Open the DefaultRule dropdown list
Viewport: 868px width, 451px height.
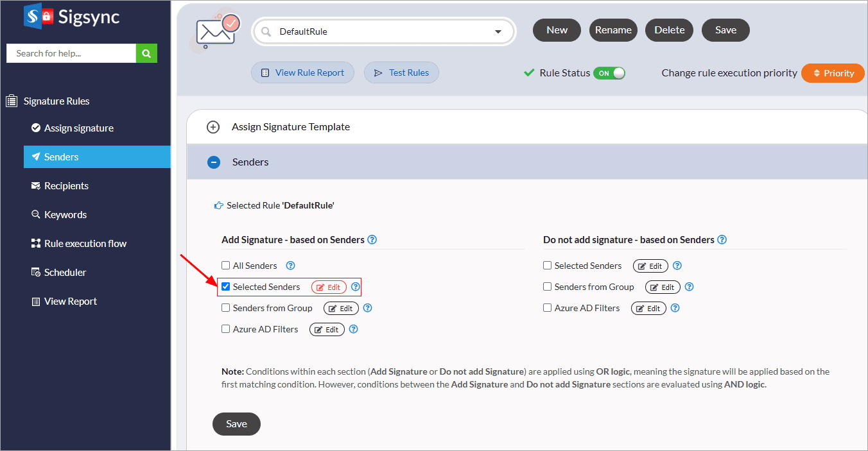(498, 32)
